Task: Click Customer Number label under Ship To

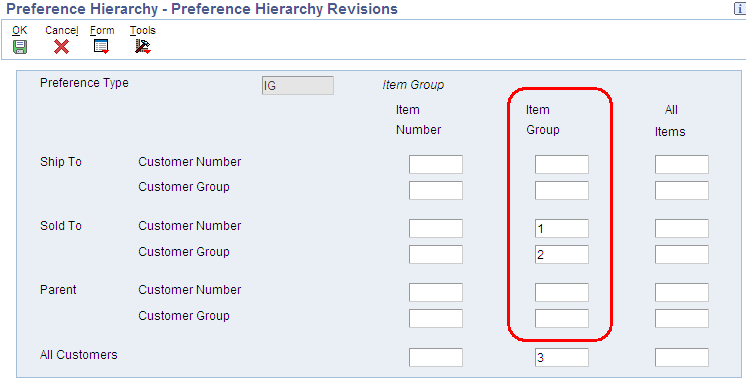Action: coord(190,162)
